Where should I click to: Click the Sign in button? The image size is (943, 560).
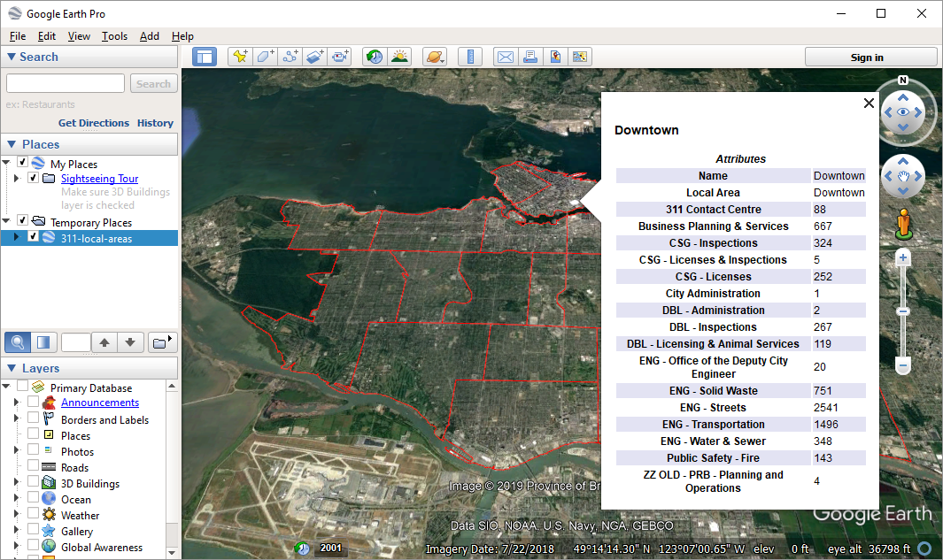coord(870,58)
